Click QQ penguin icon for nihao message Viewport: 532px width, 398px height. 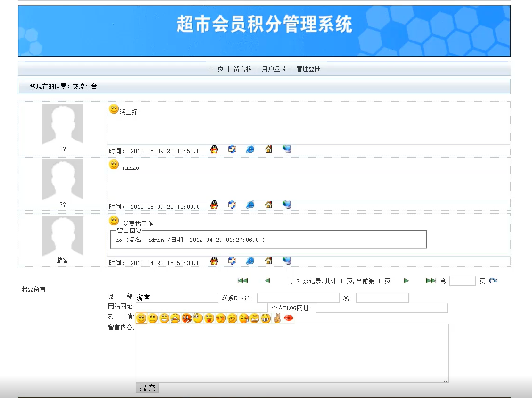coord(214,205)
